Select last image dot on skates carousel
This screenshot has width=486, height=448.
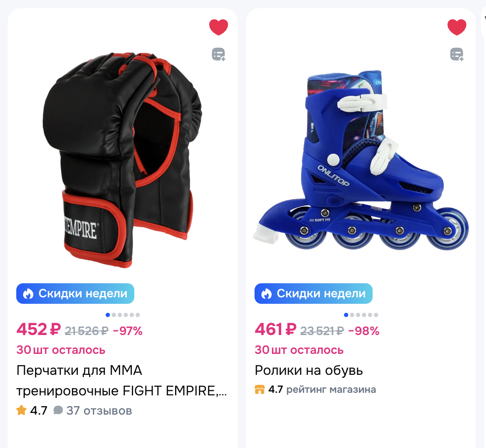tap(376, 315)
